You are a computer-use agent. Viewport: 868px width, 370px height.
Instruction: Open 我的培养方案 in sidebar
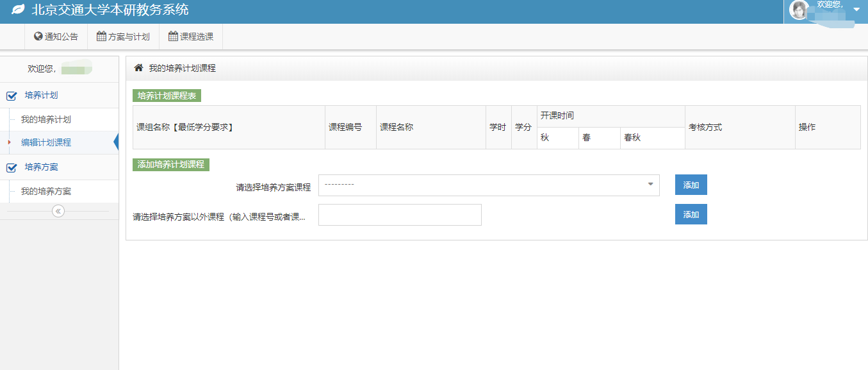45,192
